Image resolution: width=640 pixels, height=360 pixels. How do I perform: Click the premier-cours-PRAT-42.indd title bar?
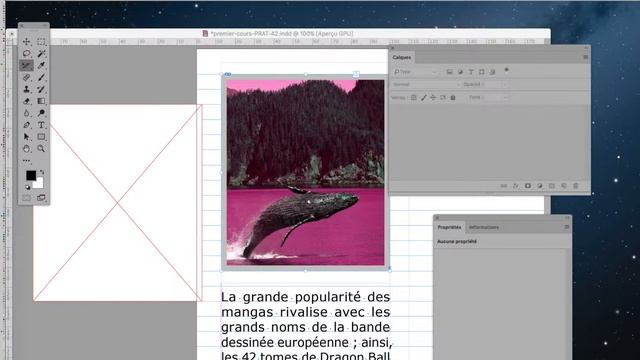click(x=278, y=33)
